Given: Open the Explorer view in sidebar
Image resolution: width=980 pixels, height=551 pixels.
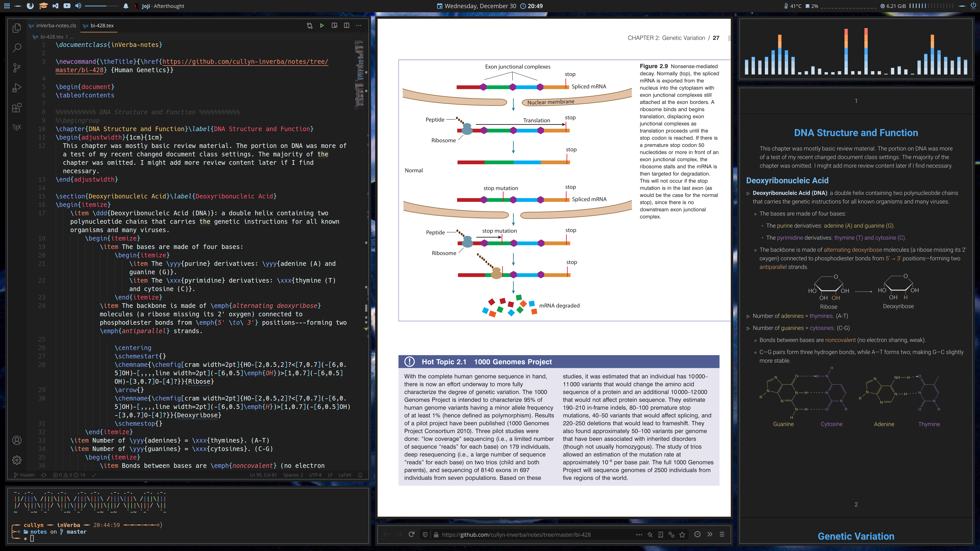Looking at the screenshot, I should (16, 28).
